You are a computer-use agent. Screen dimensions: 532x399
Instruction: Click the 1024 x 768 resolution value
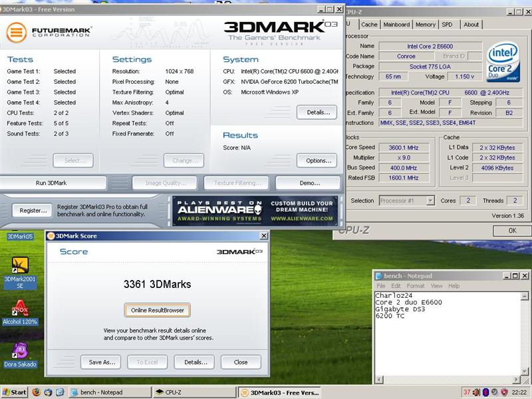coord(180,71)
